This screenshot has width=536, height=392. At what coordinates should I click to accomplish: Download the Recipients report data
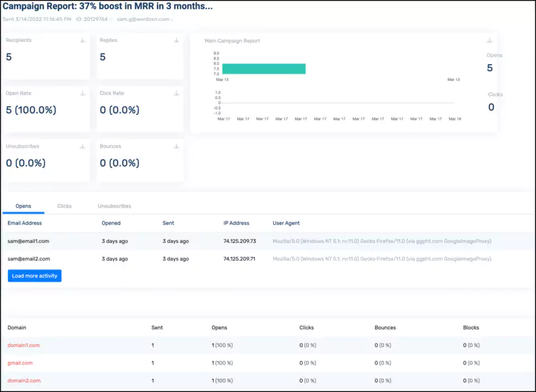81,39
